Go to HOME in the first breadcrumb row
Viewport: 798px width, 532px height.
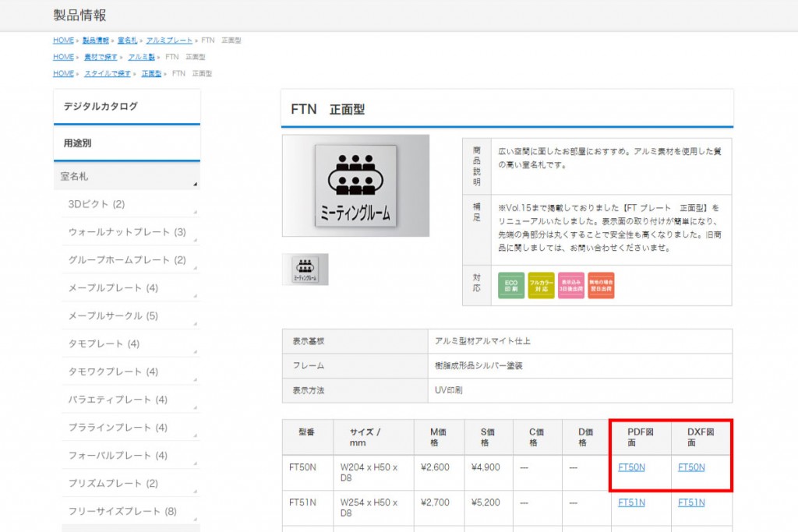pyautogui.click(x=64, y=41)
